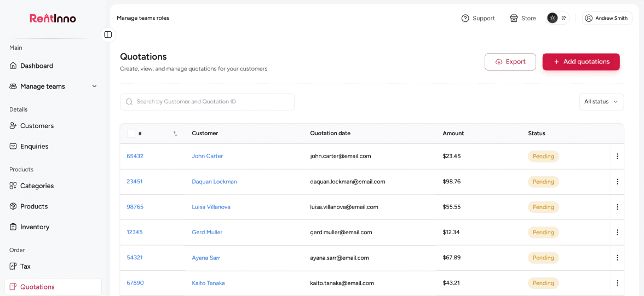The height and width of the screenshot is (296, 644).
Task: Click the email john.carter@email.com
Action: click(341, 156)
